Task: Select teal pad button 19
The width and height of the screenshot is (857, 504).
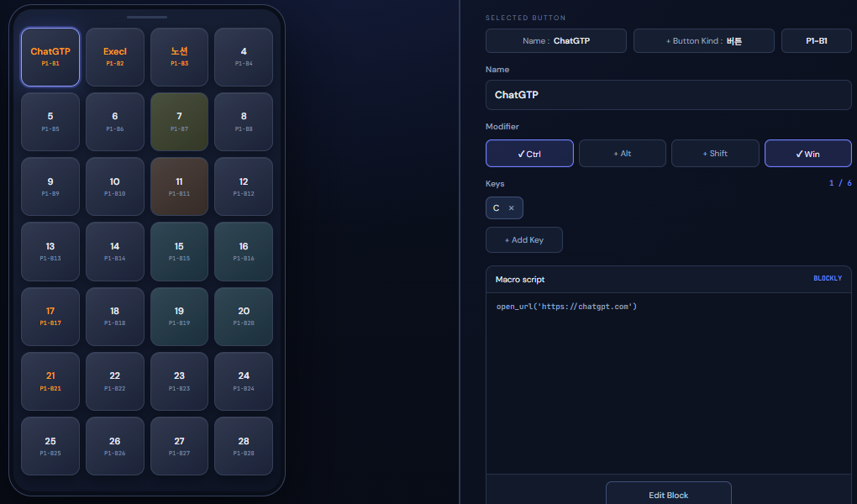Action: 179,317
